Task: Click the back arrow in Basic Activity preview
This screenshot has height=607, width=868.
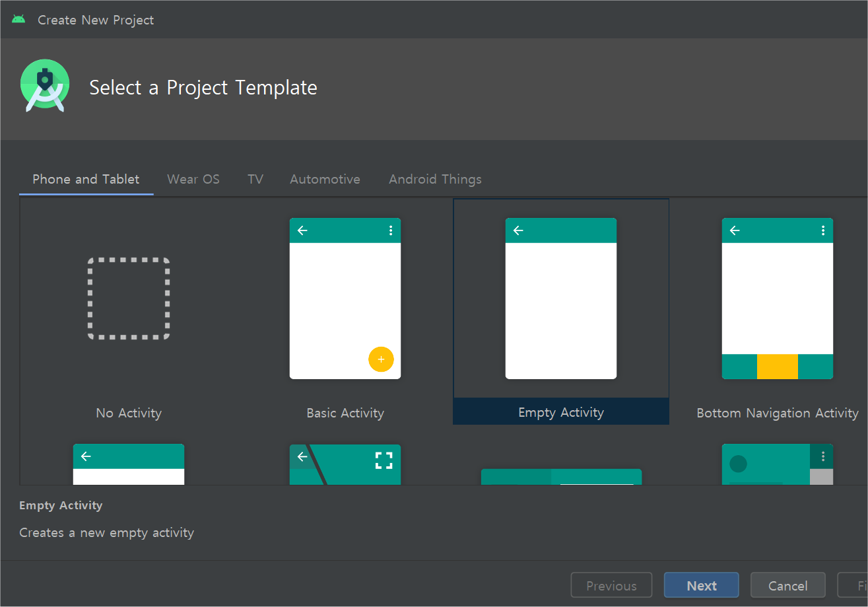Action: click(x=302, y=231)
